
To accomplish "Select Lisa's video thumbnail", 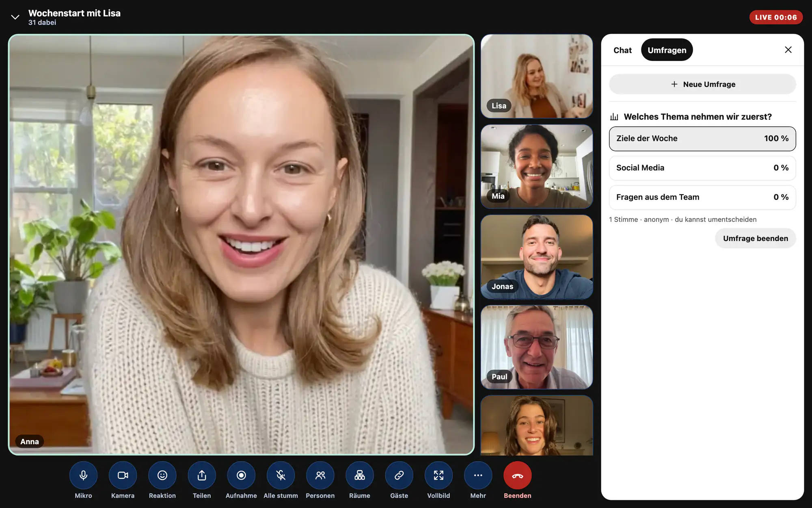I will 537,76.
